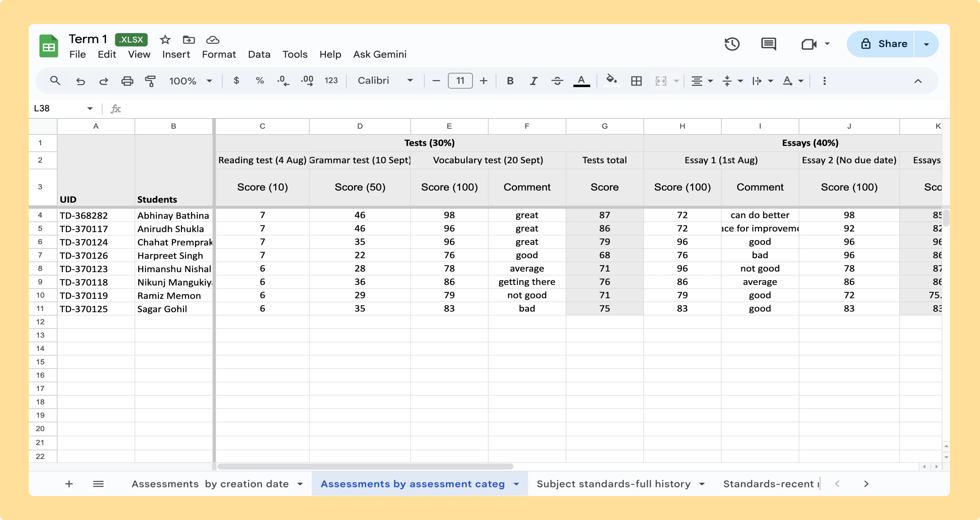Format as currency with dollar icon

pos(236,81)
